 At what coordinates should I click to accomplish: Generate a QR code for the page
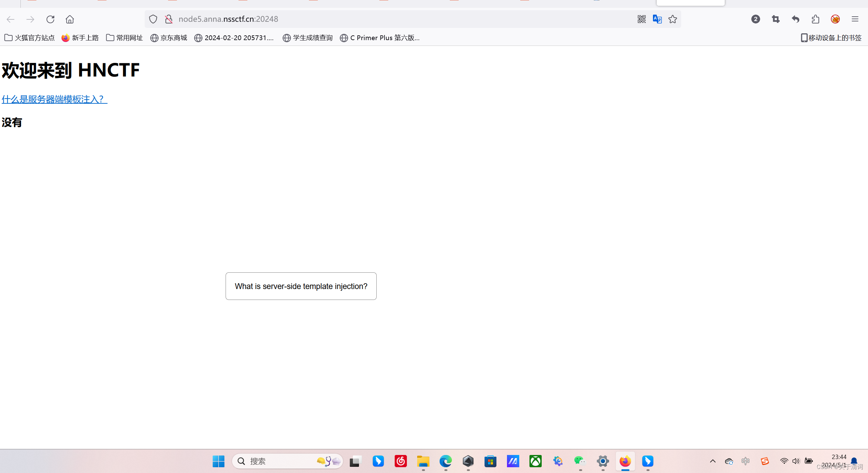641,19
